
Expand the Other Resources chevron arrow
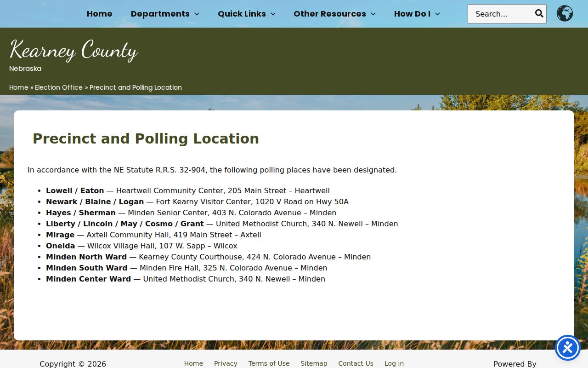[x=373, y=14]
